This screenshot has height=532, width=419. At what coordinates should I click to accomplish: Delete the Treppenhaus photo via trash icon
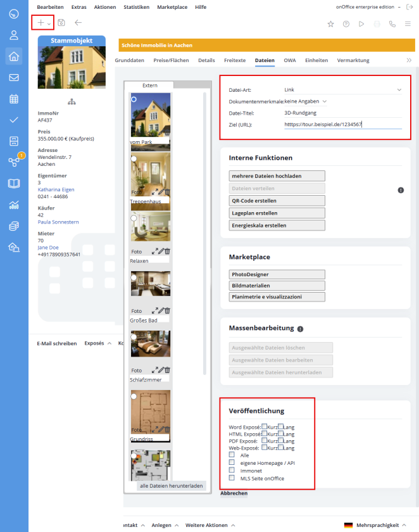click(x=168, y=192)
